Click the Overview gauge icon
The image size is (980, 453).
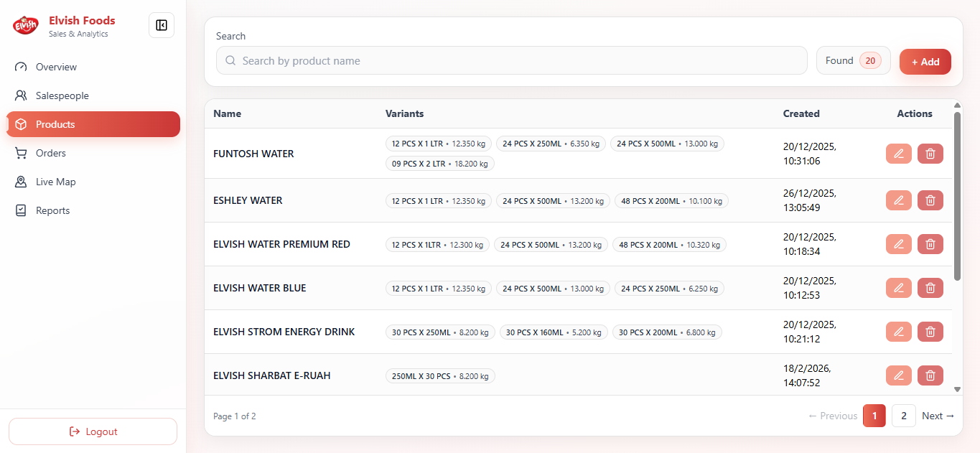click(x=21, y=67)
